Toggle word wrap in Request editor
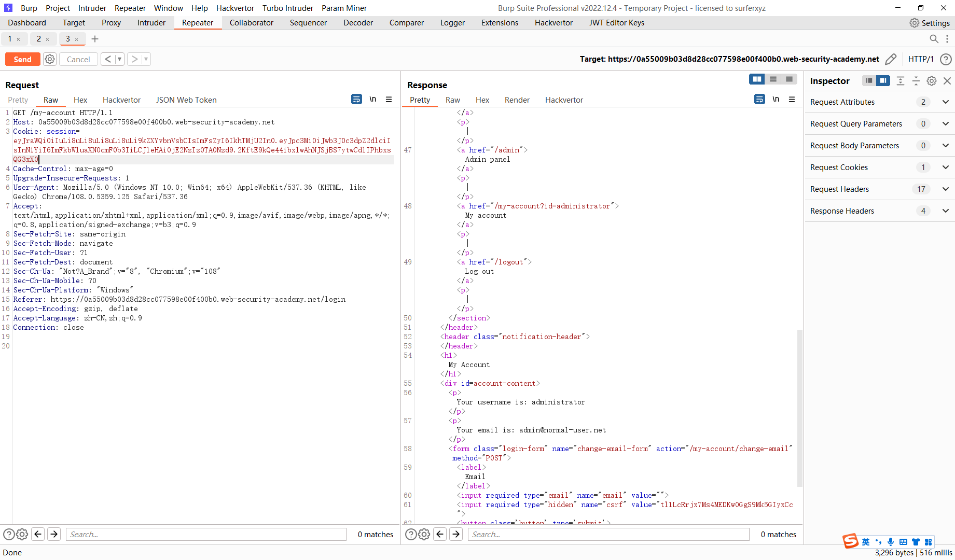955x560 pixels. click(x=356, y=99)
